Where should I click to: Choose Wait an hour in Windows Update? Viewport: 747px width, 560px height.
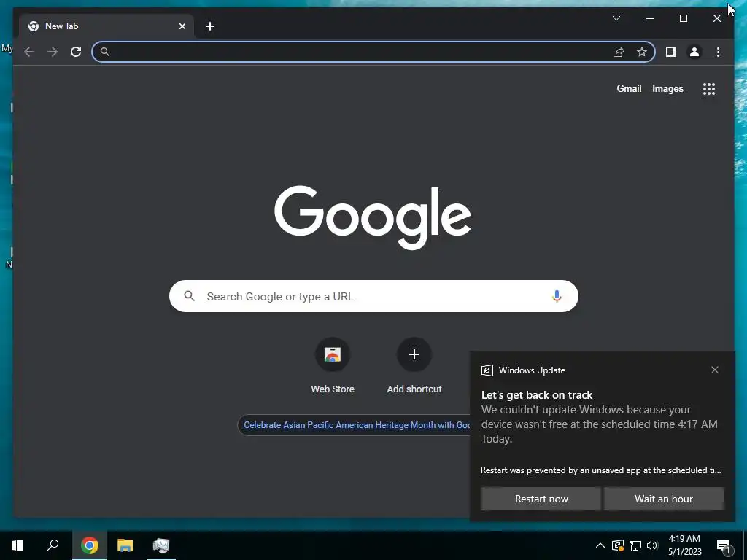[664, 499]
